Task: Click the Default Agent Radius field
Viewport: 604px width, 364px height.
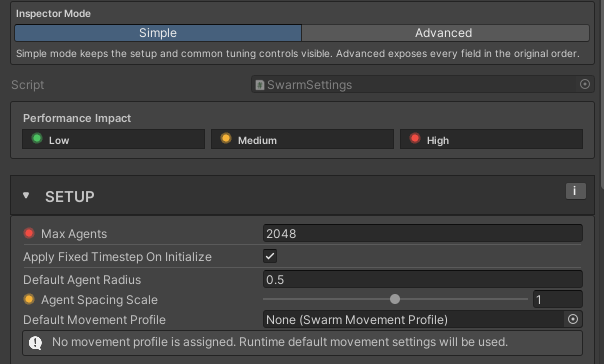Action: [423, 279]
